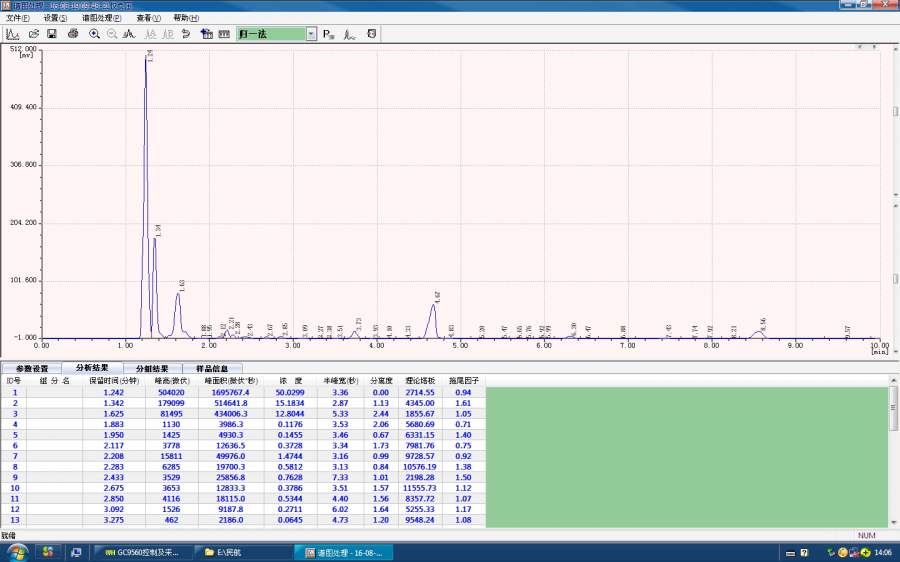Click the table insert icon with blue plus
Screen dimensions: 900x562
click(207, 34)
